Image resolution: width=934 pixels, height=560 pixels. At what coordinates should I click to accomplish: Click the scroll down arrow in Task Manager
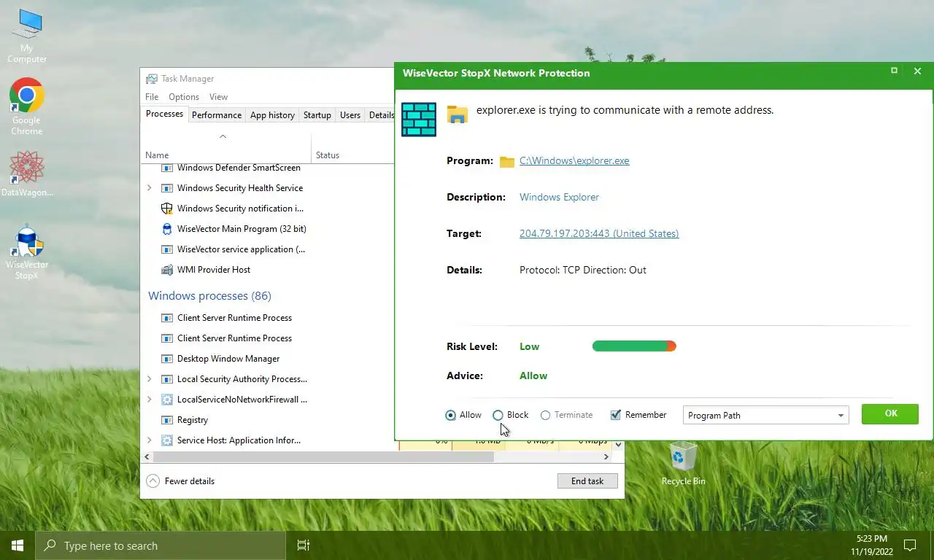[619, 444]
